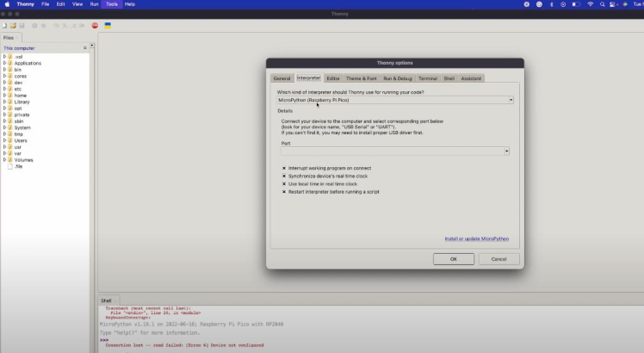The image size is (644, 353).
Task: Toggle Restart interpreter before running a script
Action: pyautogui.click(x=284, y=192)
